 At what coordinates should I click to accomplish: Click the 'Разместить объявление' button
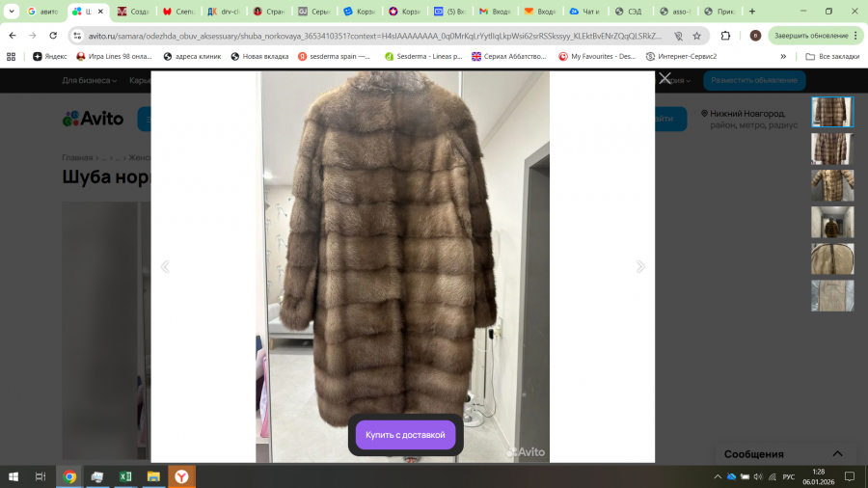pyautogui.click(x=754, y=80)
